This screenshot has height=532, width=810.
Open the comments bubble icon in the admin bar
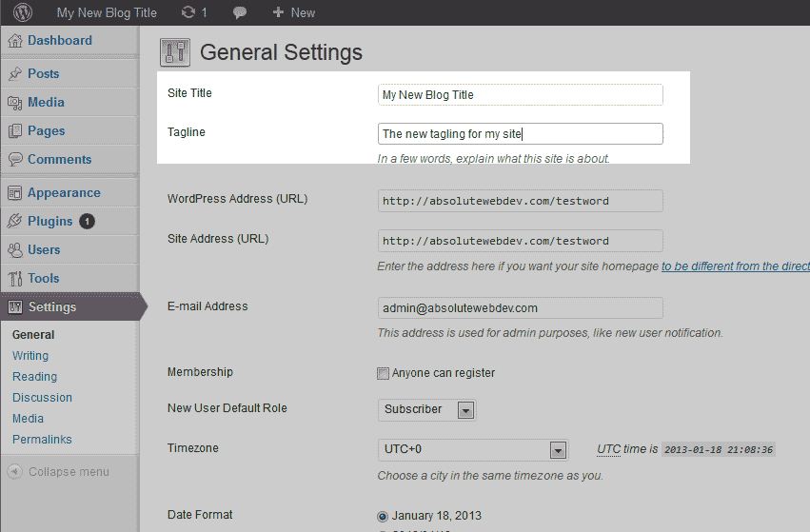coord(239,13)
